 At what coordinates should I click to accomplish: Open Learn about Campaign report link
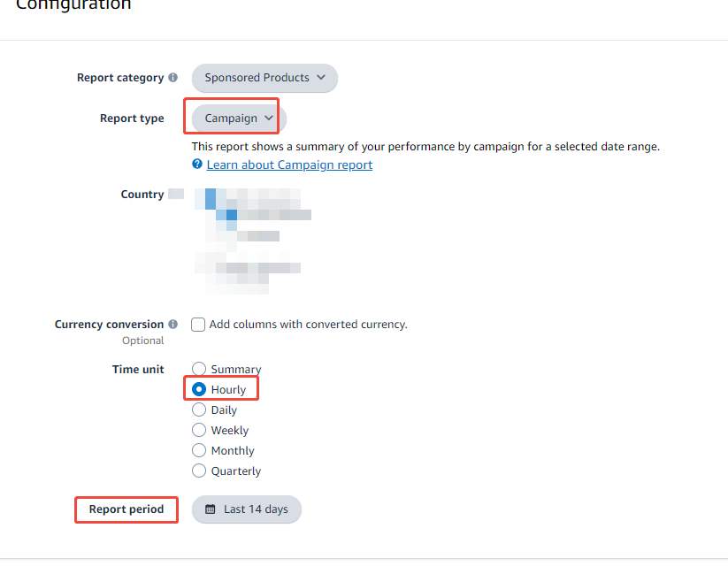[x=289, y=165]
